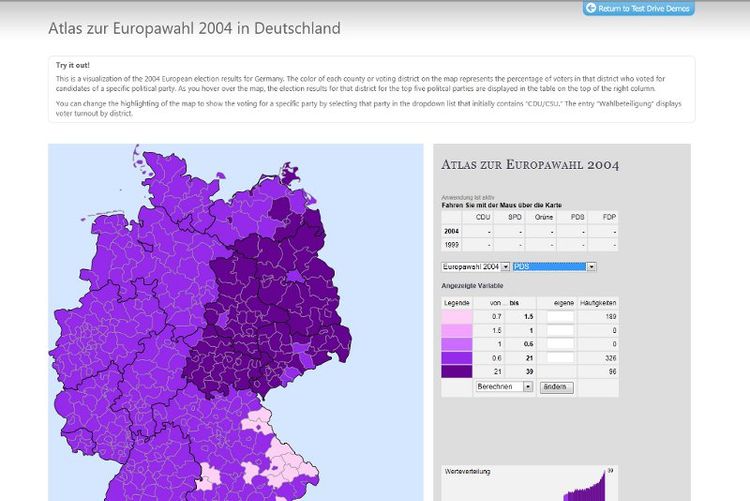Image resolution: width=750 pixels, height=501 pixels.
Task: Click the 1999 row label in results table
Action: (x=450, y=244)
